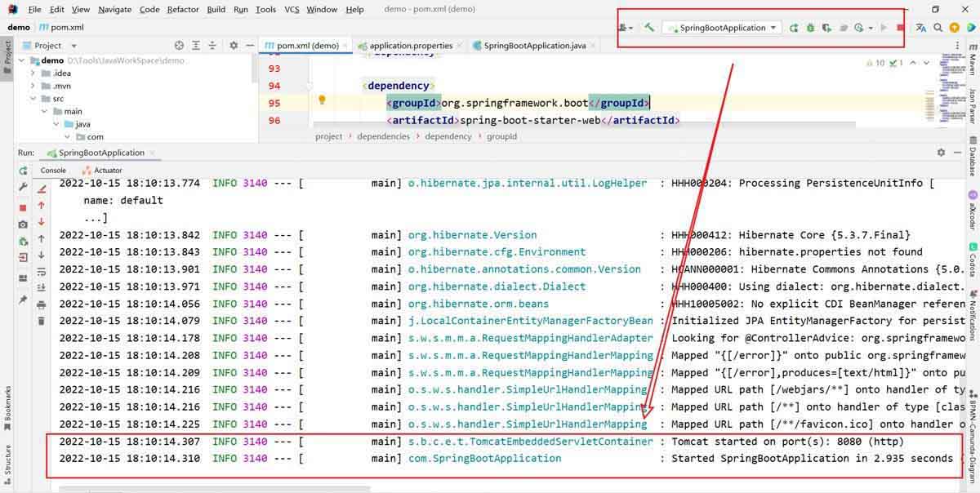980x493 pixels.
Task: Open the Run panel gear settings
Action: [941, 153]
